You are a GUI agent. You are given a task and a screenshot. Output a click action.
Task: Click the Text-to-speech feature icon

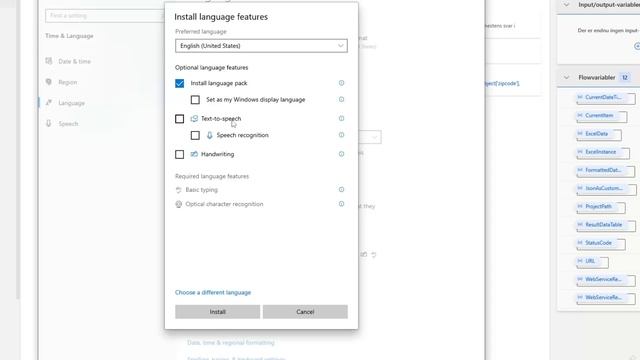coord(194,118)
